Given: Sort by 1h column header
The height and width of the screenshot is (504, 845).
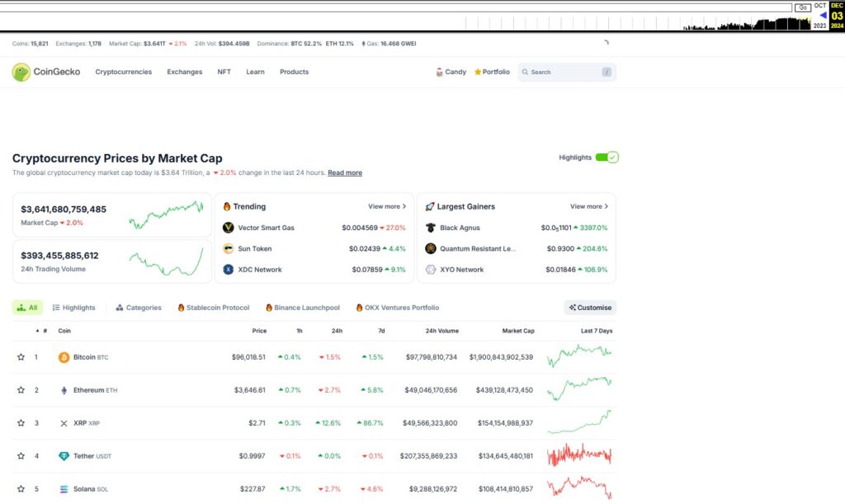Looking at the screenshot, I should 299,331.
